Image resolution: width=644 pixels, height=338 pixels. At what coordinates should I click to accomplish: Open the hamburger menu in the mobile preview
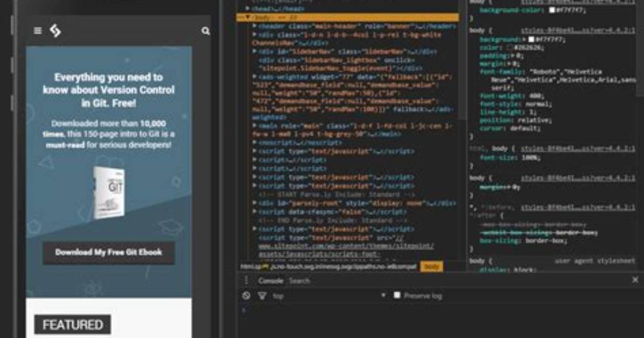point(37,31)
